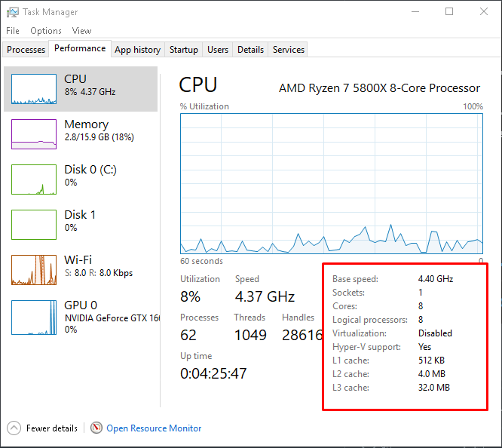Screen dimensions: 502x448
Task: Select the Wi-Fi graph thumbnail
Action: point(34,270)
